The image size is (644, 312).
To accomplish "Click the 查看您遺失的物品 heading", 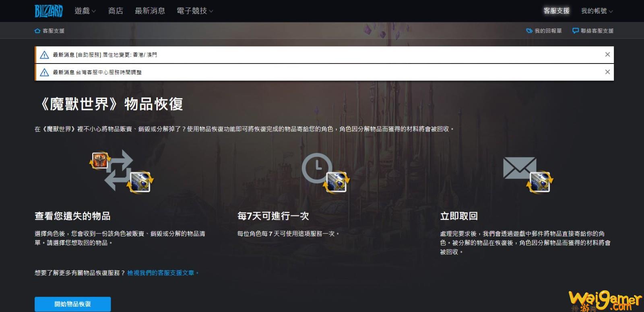I will [72, 216].
